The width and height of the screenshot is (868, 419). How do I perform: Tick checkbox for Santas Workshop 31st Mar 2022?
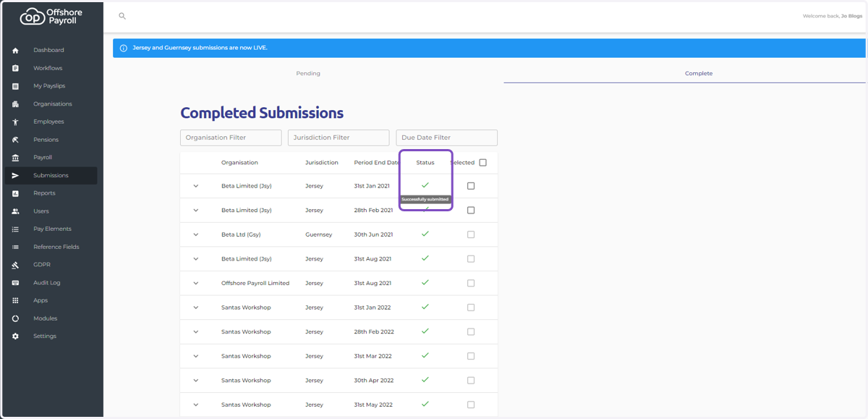click(x=471, y=356)
